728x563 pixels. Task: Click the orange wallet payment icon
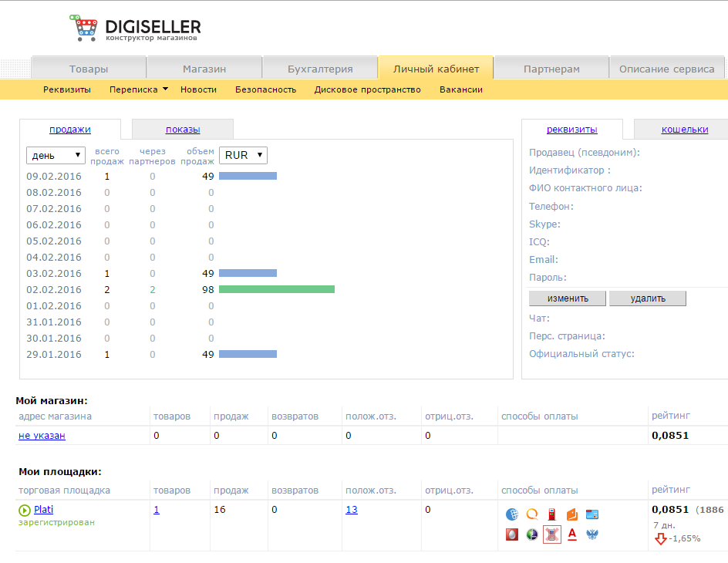(571, 514)
